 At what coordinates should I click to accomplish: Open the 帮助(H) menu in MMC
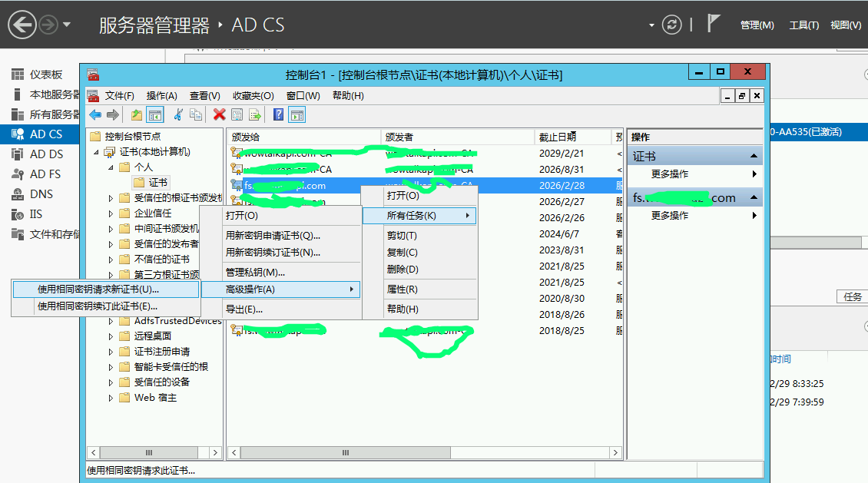(x=348, y=96)
